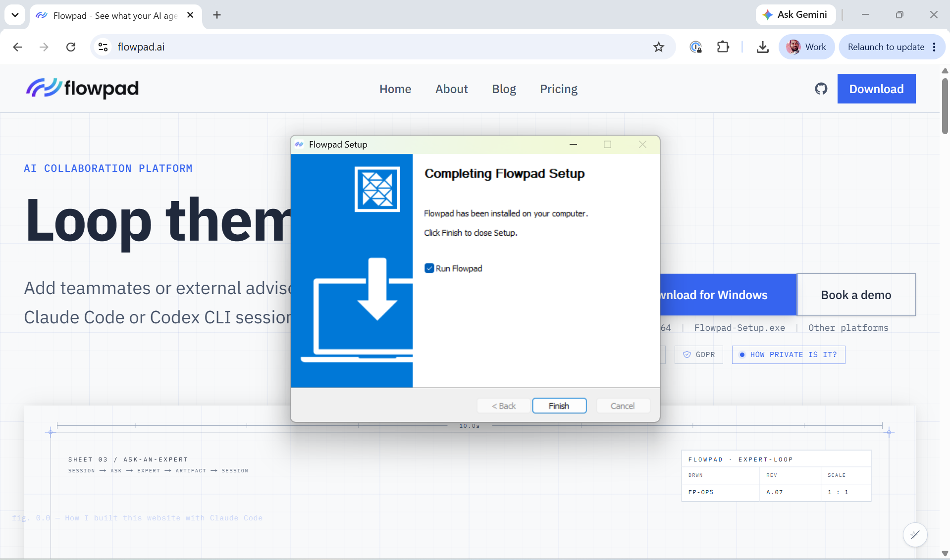Click 'Flowpad has been installed on your computer.' text
The image size is (950, 560).
[x=506, y=213]
